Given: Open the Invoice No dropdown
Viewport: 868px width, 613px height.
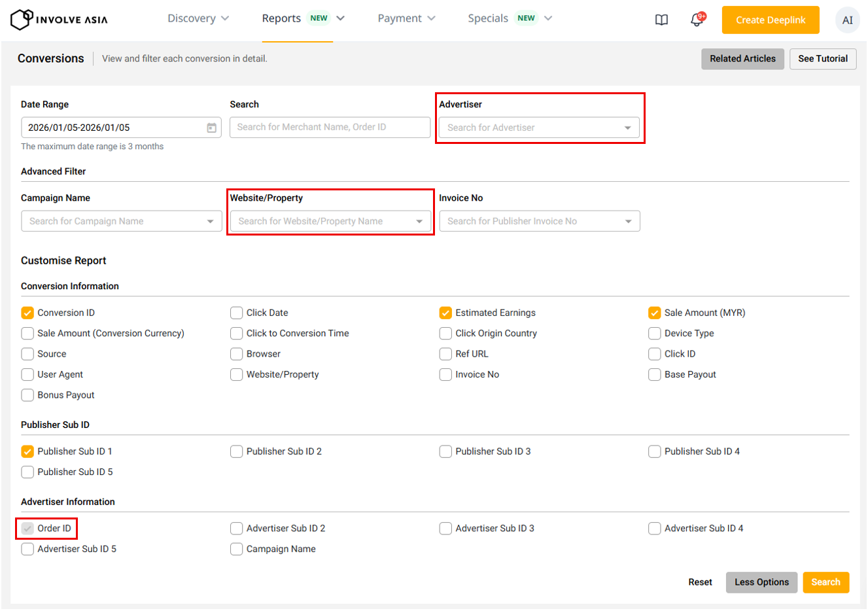Looking at the screenshot, I should [x=539, y=221].
